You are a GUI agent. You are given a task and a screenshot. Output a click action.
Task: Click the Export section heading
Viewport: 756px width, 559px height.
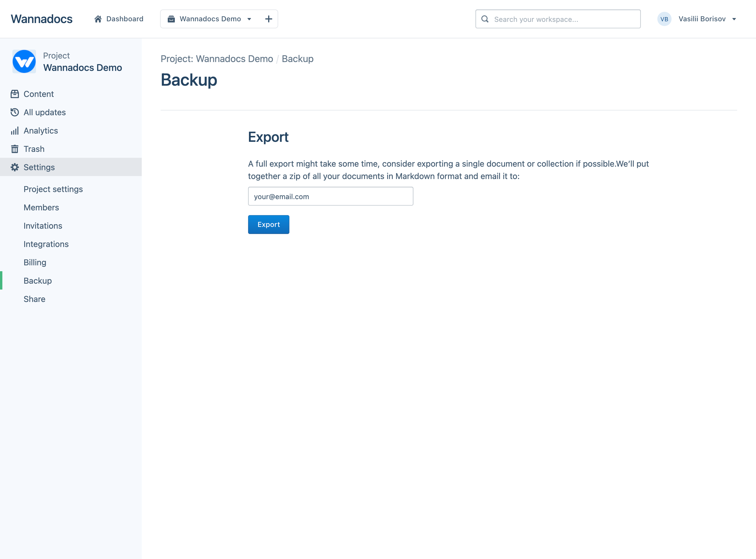(x=268, y=137)
